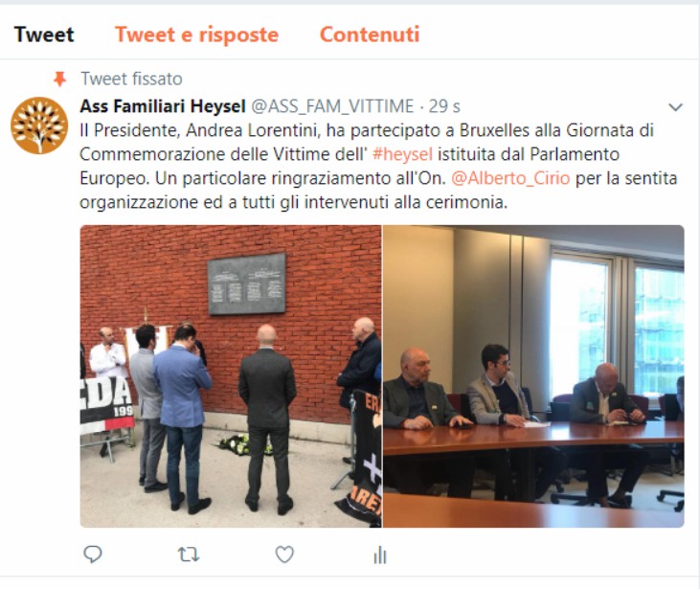View tweet analytics via the bar chart icon

380,555
